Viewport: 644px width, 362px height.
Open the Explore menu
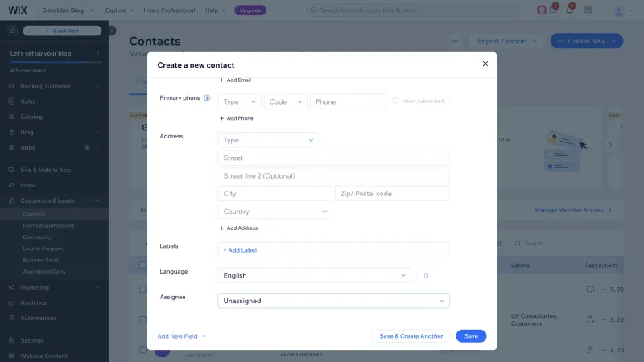[x=119, y=10]
